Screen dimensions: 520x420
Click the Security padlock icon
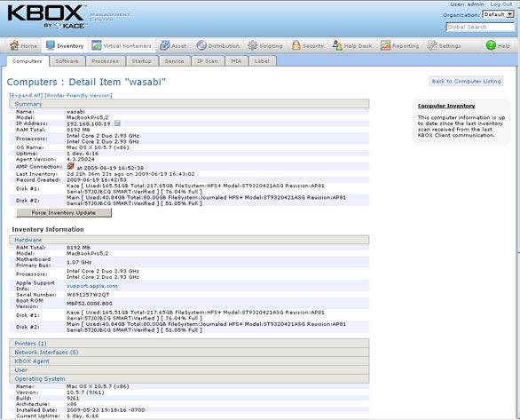(296, 45)
